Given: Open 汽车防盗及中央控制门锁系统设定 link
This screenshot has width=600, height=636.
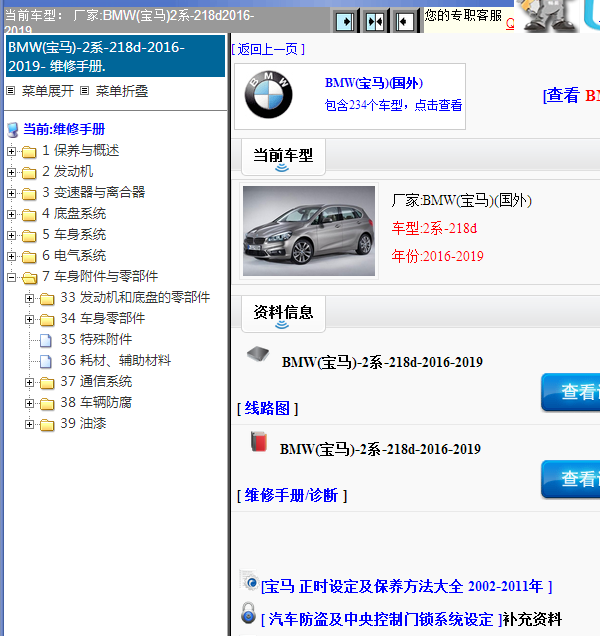Looking at the screenshot, I should [x=382, y=619].
